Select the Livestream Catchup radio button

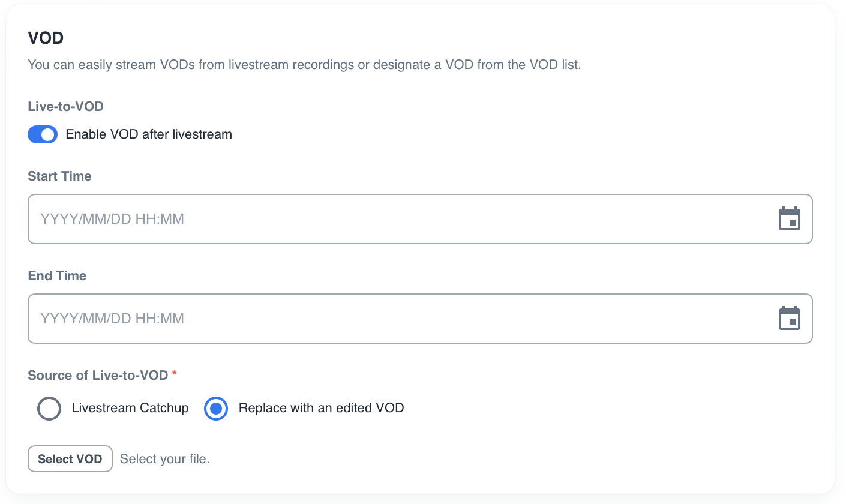49,409
